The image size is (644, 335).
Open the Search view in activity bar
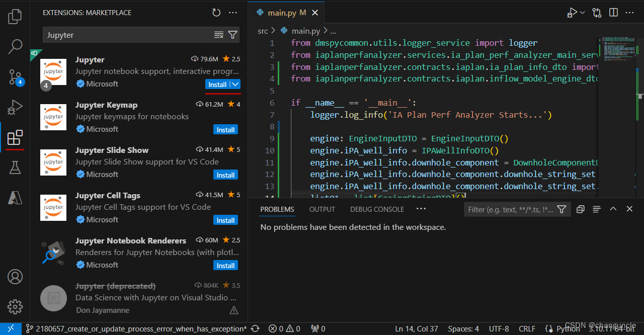15,47
